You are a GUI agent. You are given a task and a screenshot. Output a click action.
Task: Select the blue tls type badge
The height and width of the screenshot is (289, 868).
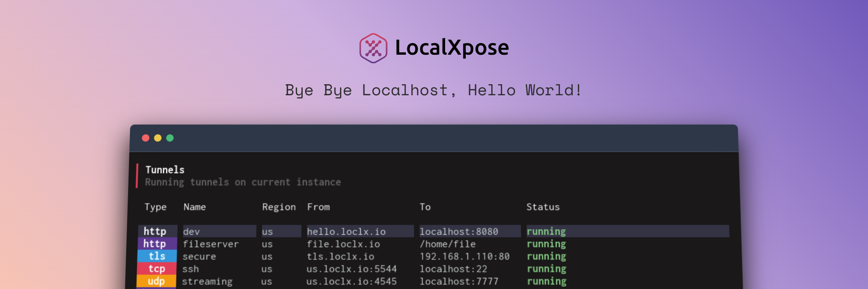157,256
